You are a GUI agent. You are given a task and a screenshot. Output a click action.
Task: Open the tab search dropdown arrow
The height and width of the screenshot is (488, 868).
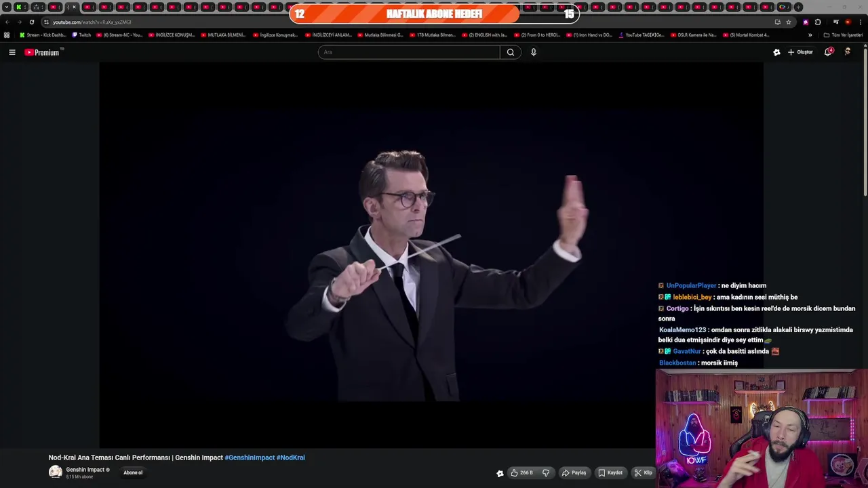click(5, 7)
